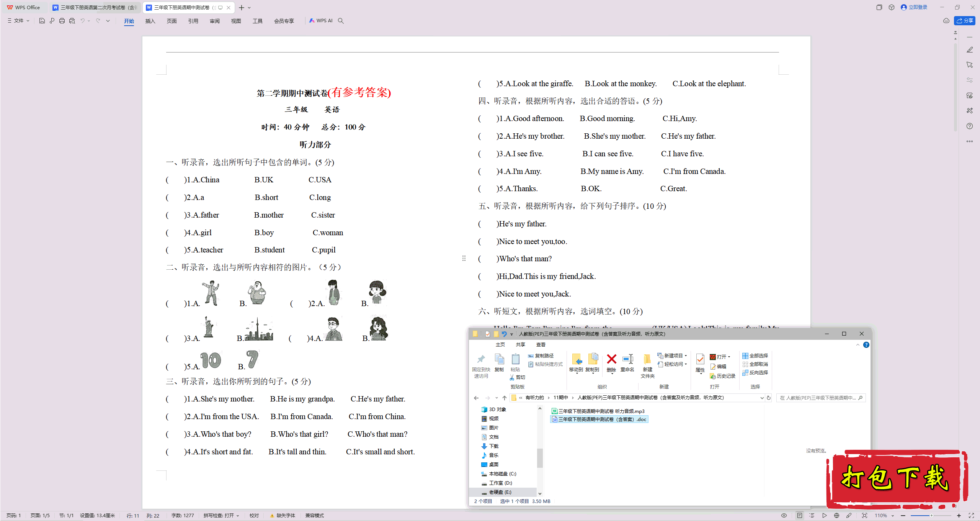The image size is (980, 521).
Task: Expand Explorer address bar history dropdown
Action: (761, 398)
